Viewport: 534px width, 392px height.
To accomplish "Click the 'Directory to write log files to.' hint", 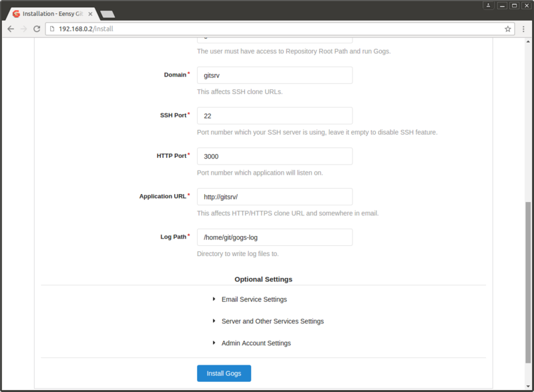I will (x=238, y=254).
